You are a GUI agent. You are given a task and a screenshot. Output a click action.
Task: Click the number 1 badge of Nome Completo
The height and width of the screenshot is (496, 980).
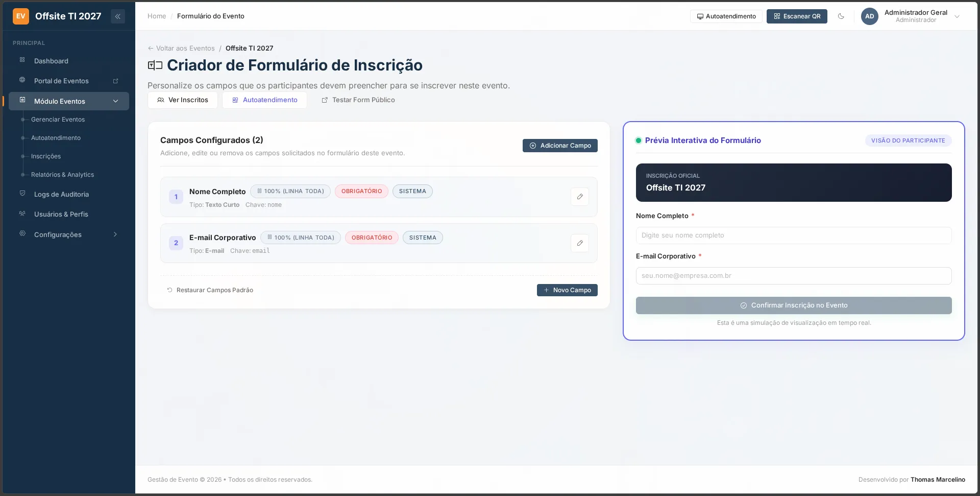[x=176, y=197]
